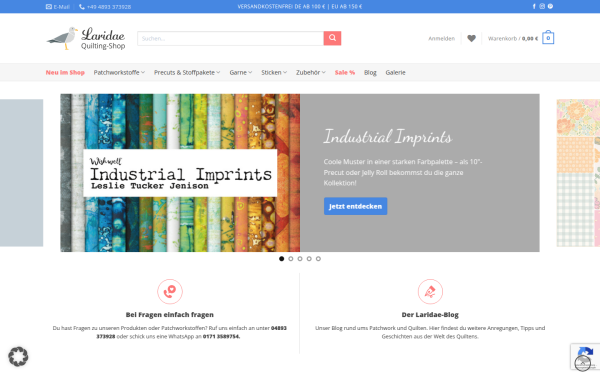600x375 pixels.
Task: Click the Anmelden login link
Action: pyautogui.click(x=441, y=38)
